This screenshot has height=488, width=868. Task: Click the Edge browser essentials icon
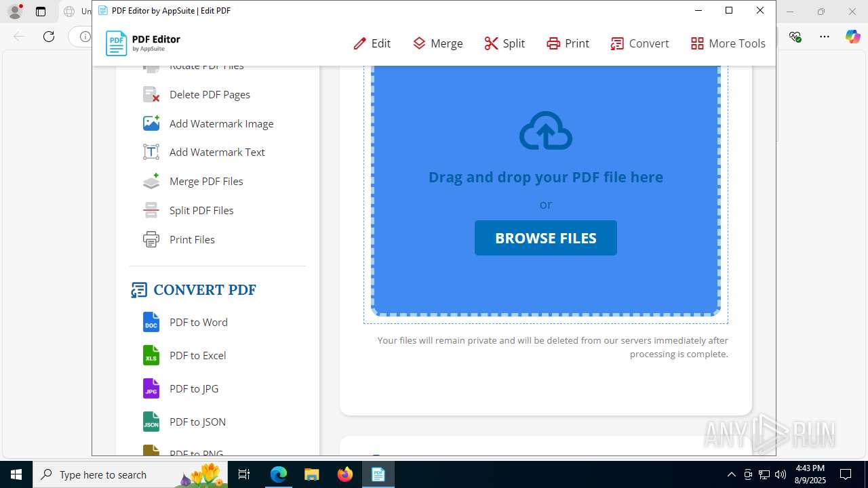(795, 37)
